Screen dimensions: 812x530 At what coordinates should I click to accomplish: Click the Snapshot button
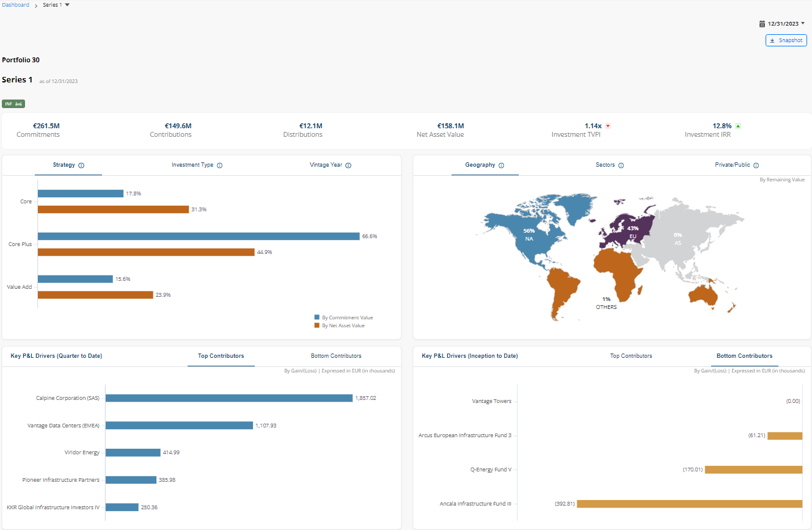point(786,40)
